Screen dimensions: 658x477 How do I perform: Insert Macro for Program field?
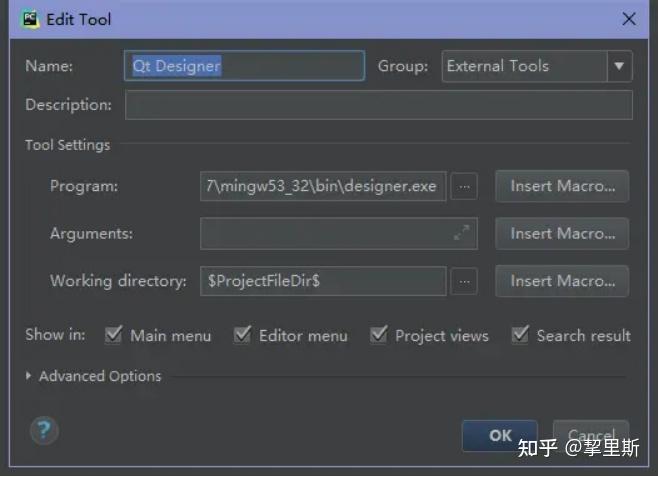click(x=562, y=186)
